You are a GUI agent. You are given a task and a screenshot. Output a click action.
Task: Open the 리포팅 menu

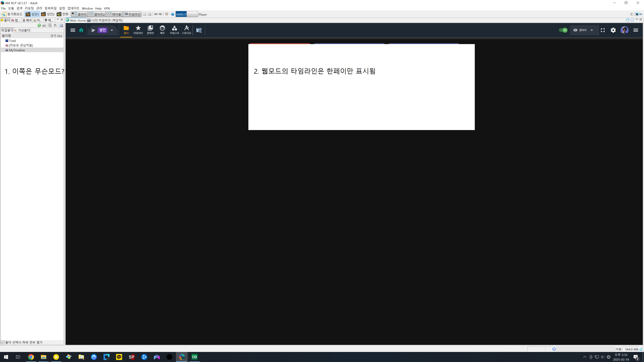[29, 8]
